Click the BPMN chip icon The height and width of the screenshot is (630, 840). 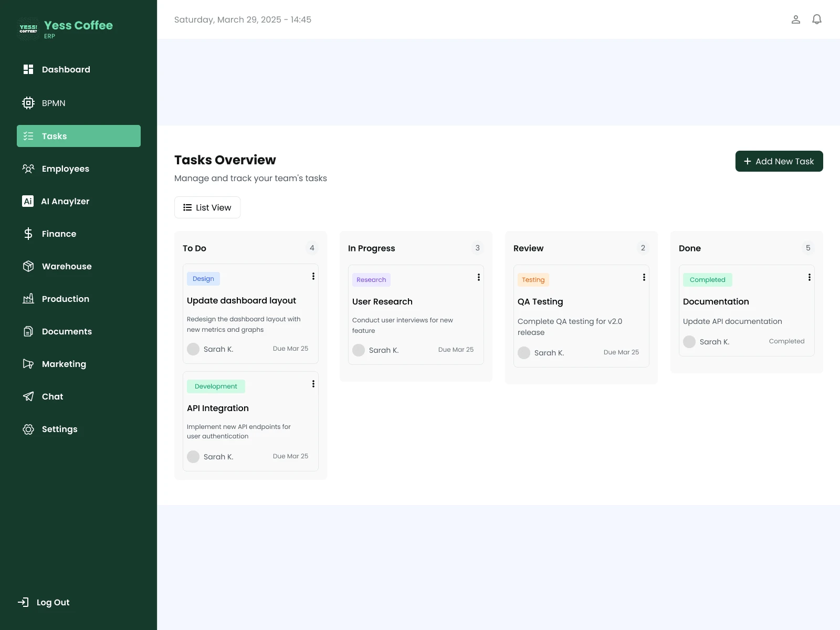tap(28, 103)
